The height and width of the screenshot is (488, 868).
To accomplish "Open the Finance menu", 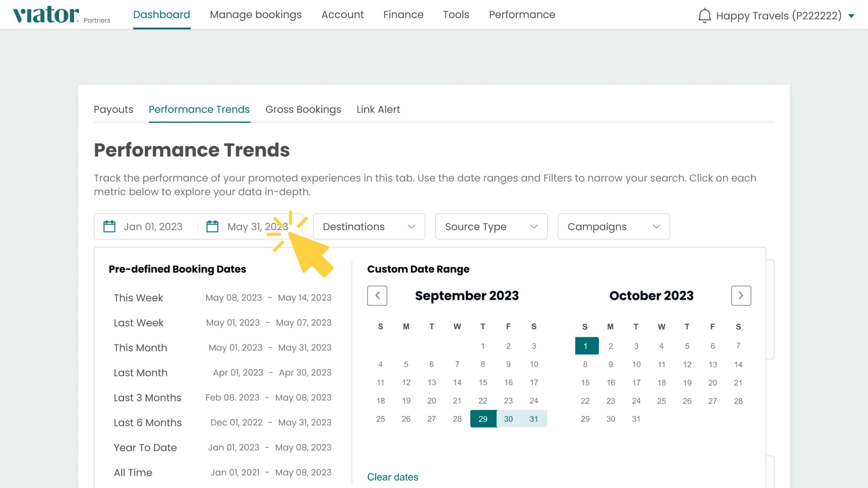I will point(403,14).
